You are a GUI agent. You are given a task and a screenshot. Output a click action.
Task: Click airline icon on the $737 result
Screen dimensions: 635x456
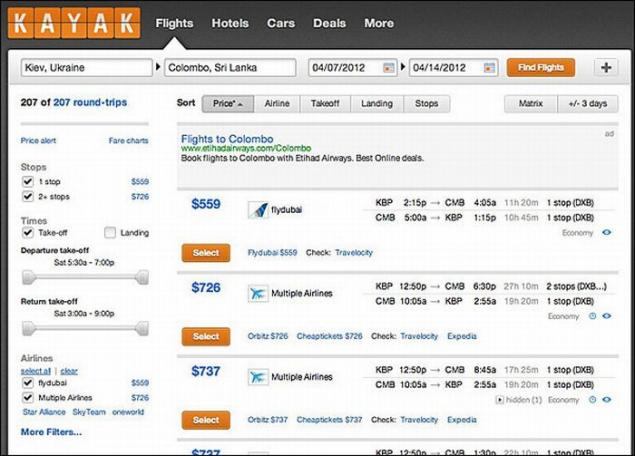258,377
